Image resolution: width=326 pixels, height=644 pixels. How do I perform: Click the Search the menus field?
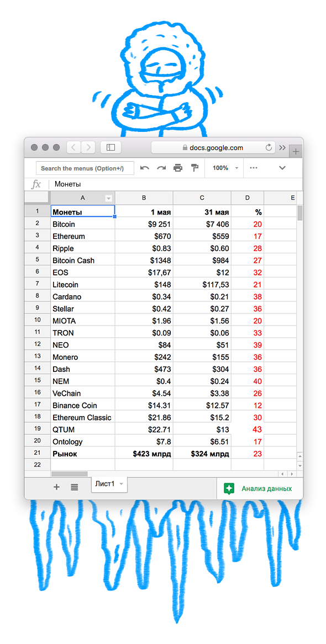point(85,168)
